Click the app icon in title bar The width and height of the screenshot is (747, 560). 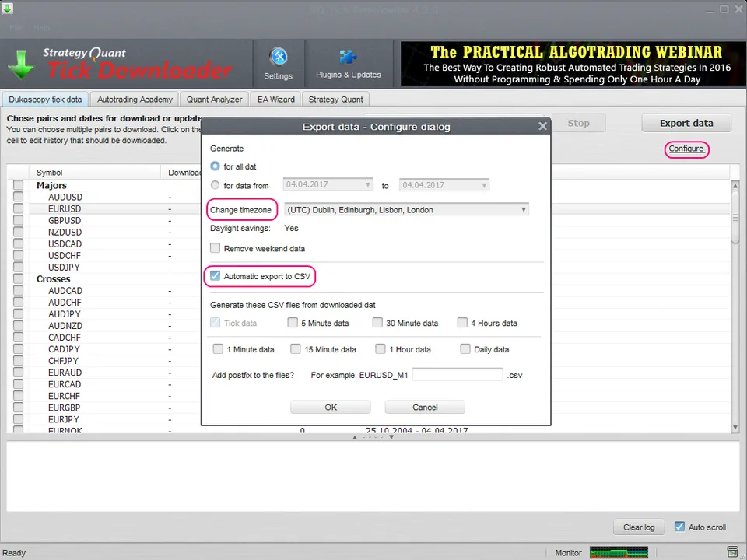click(7, 8)
